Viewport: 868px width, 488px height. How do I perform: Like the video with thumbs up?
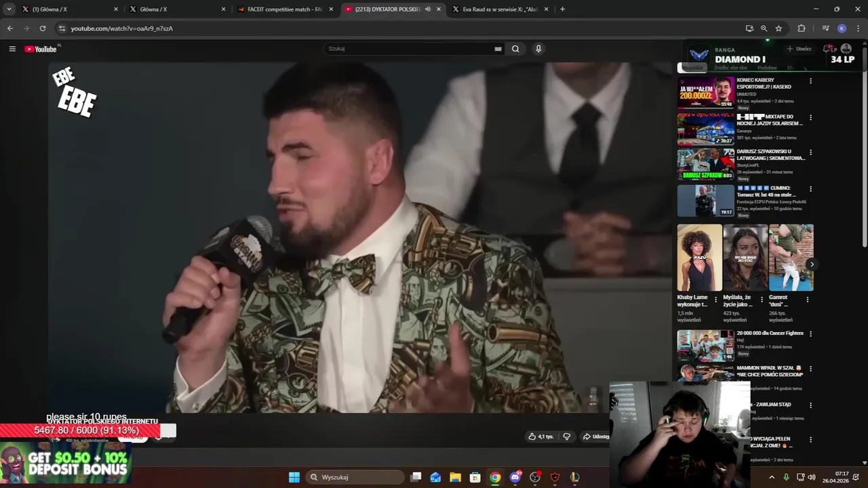(540, 436)
